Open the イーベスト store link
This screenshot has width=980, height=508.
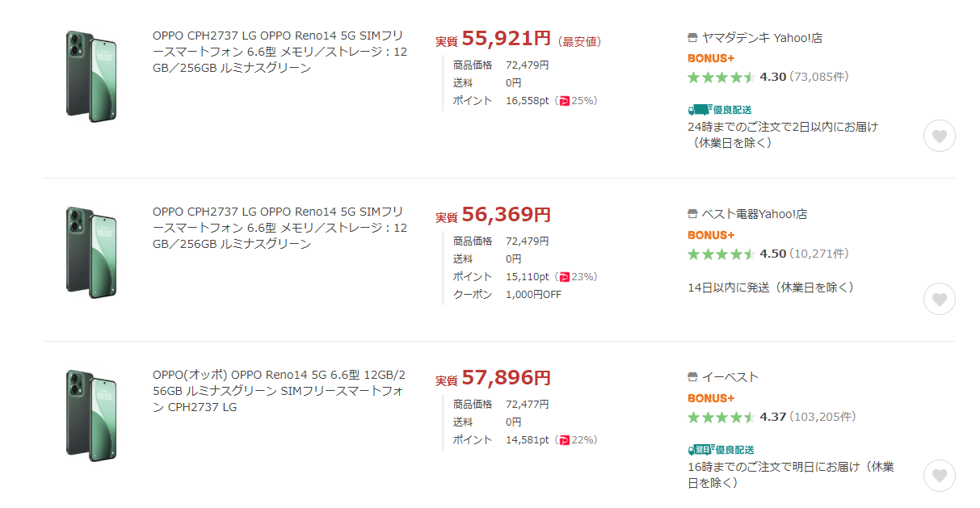tap(730, 377)
